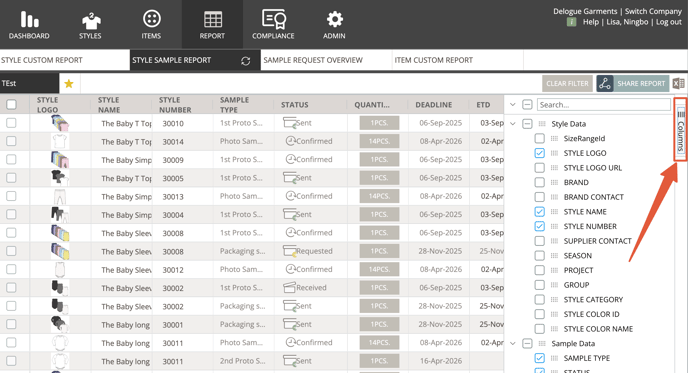This screenshot has width=688, height=373.
Task: Click the Clear Filter button
Action: click(x=567, y=83)
